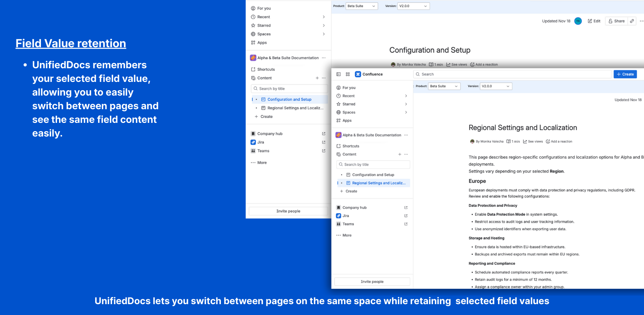644x315 pixels.
Task: Open Configuration and Setup page in back window tree
Action: [x=289, y=99]
